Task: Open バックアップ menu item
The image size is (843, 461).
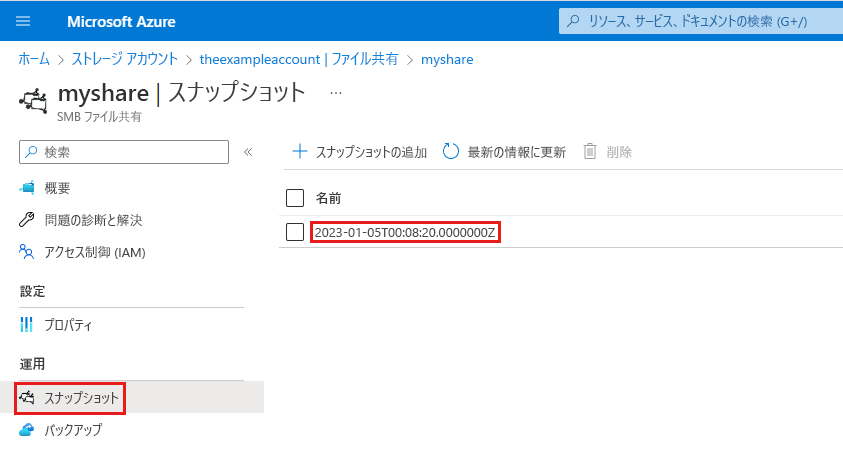Action: tap(73, 430)
